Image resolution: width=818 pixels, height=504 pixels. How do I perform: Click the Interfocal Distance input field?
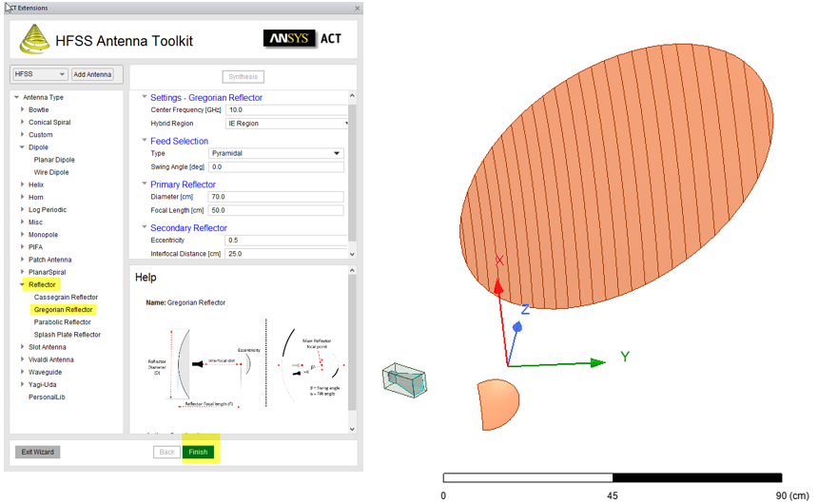(x=286, y=254)
